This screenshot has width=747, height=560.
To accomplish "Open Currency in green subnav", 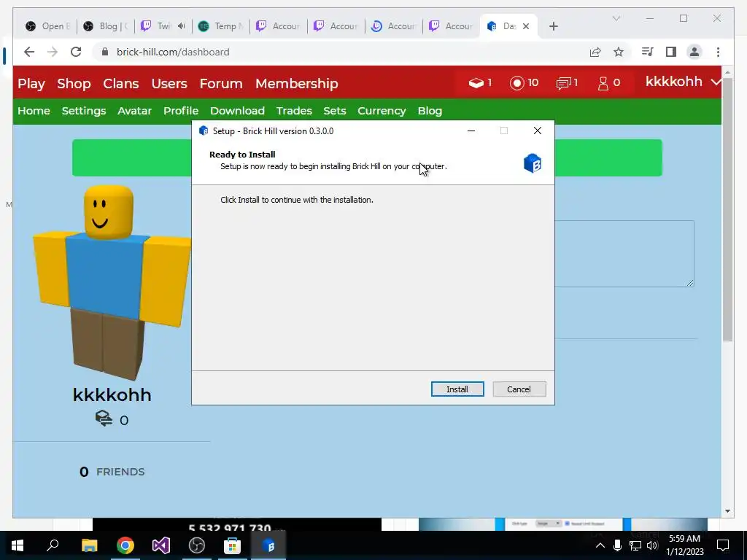I will click(x=382, y=111).
